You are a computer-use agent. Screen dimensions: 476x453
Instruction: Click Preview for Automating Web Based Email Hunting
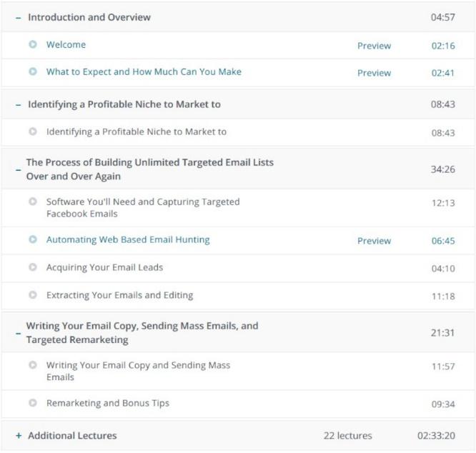pos(374,241)
